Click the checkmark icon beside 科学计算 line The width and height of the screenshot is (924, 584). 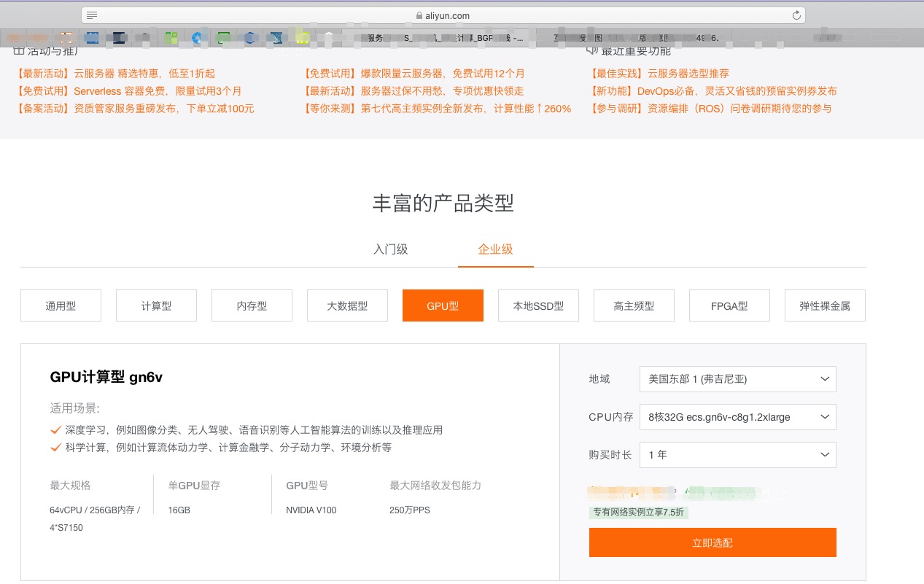coord(55,447)
